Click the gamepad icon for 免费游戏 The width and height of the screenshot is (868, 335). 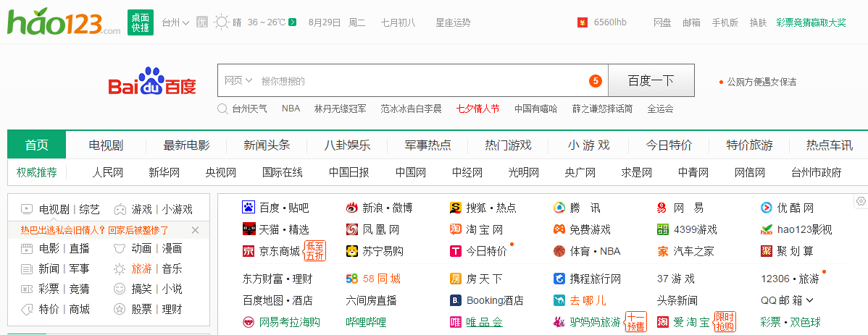coord(559,229)
